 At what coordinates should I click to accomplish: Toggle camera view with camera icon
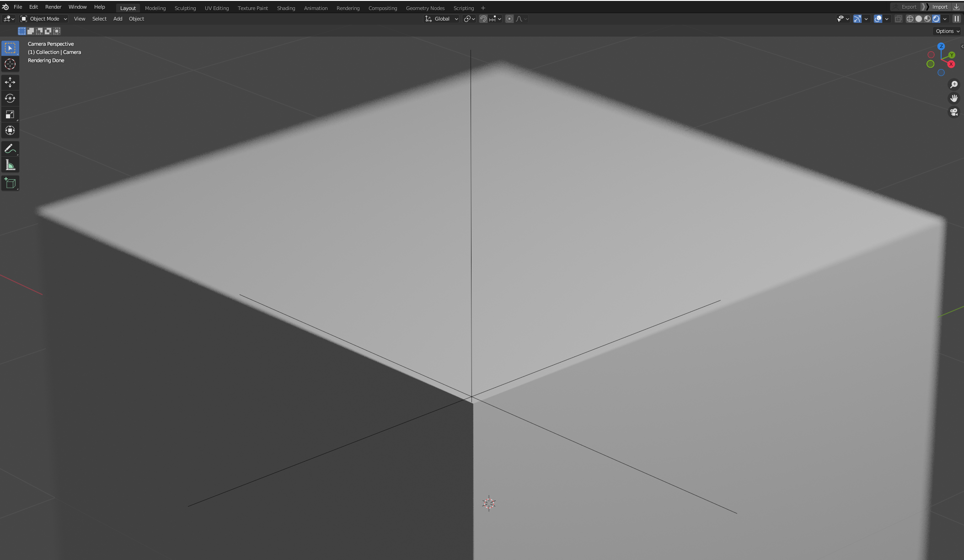[954, 112]
